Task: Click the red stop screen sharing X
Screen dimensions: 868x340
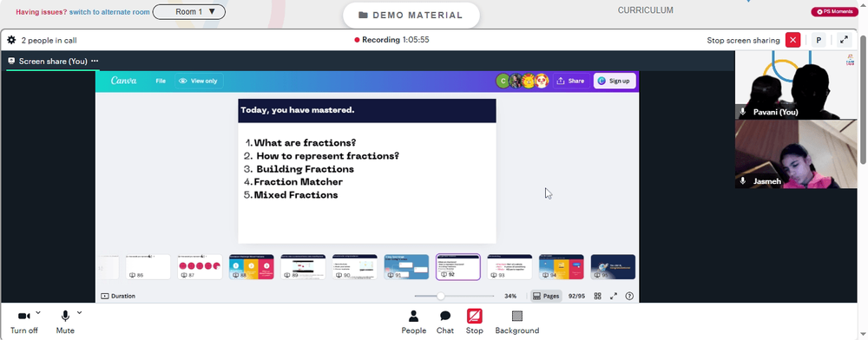Action: (792, 40)
